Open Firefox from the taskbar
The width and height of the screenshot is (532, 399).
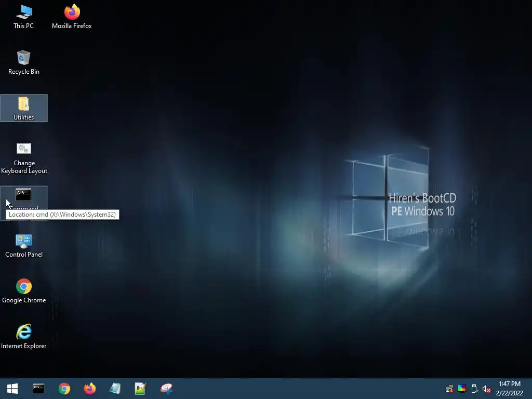[x=89, y=389]
